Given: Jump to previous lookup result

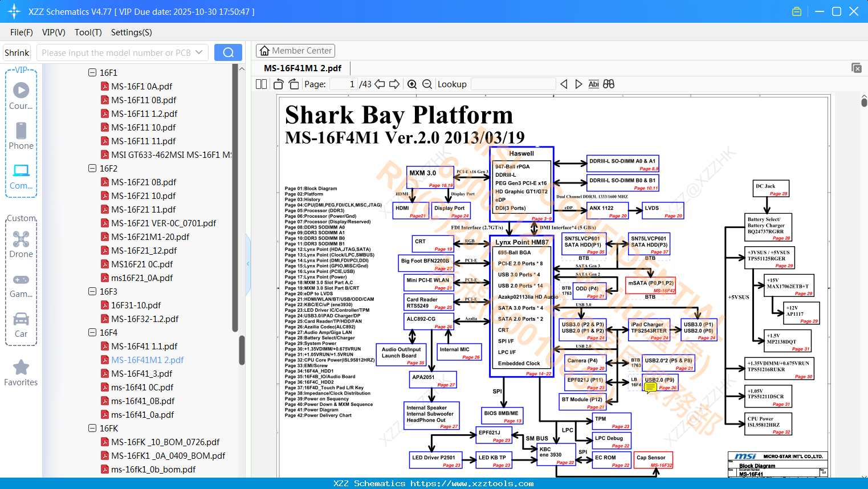Looking at the screenshot, I should (x=564, y=84).
